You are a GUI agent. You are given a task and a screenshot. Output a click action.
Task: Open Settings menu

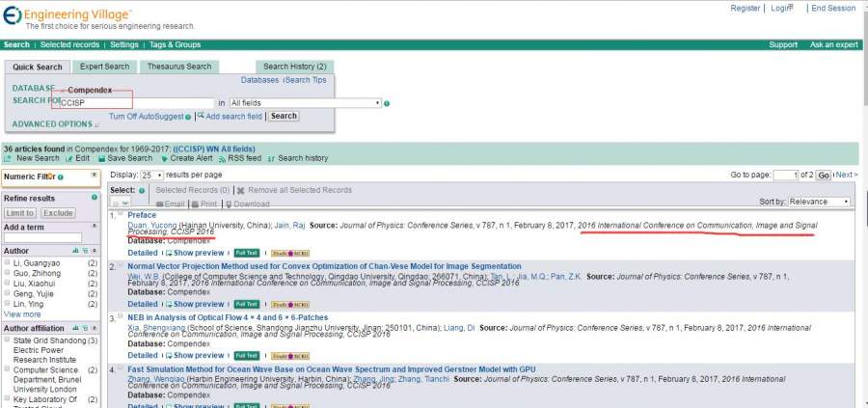[x=124, y=44]
